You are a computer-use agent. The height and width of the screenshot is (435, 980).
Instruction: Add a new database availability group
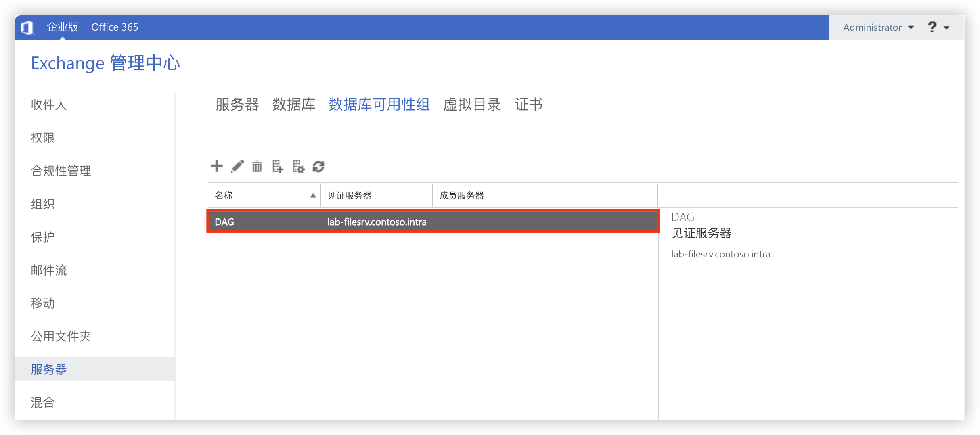[x=217, y=166]
